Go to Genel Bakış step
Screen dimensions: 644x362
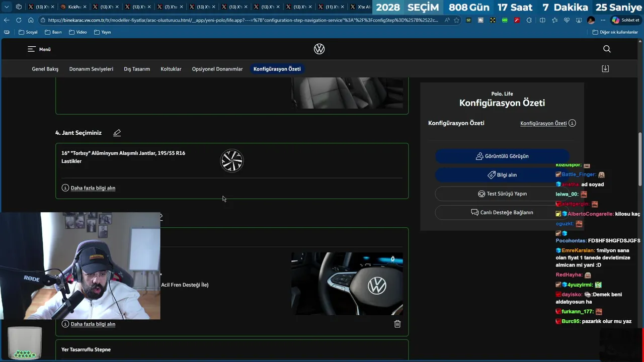click(45, 69)
